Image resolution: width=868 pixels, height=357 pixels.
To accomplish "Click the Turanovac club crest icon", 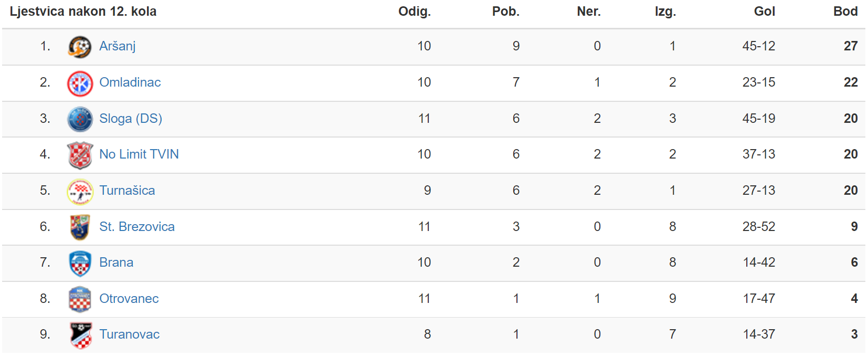I will (81, 335).
